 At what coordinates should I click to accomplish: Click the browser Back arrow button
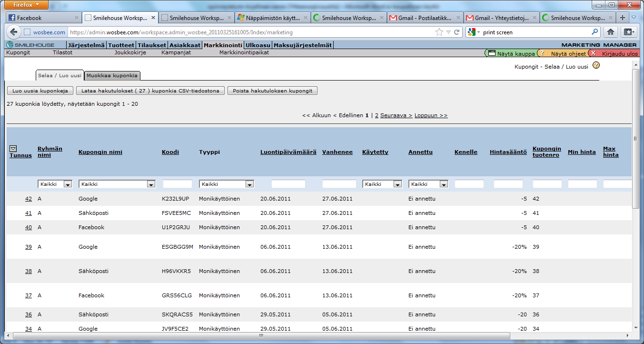pos(13,32)
